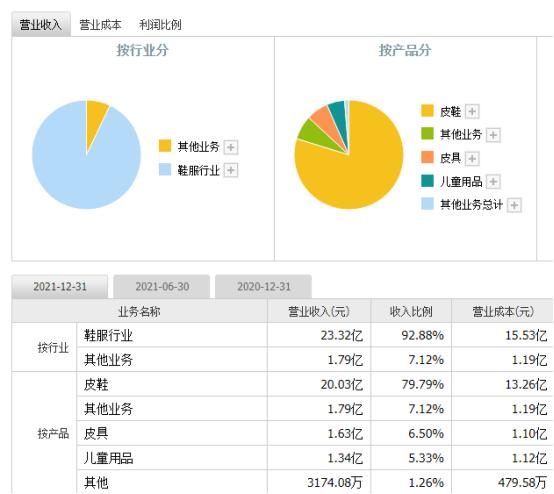Open the 2020-12-31 date tab
Image resolution: width=554 pixels, height=494 pixels.
click(264, 287)
